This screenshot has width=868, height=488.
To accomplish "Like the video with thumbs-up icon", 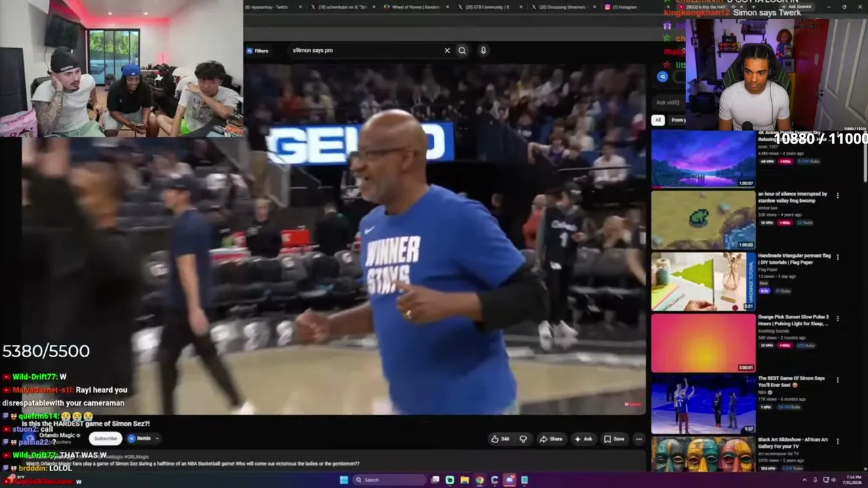I will click(x=500, y=439).
